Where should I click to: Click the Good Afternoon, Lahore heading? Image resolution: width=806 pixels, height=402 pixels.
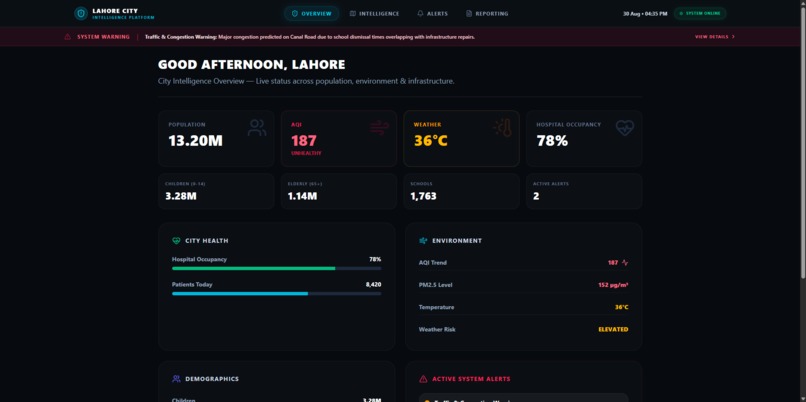point(251,65)
